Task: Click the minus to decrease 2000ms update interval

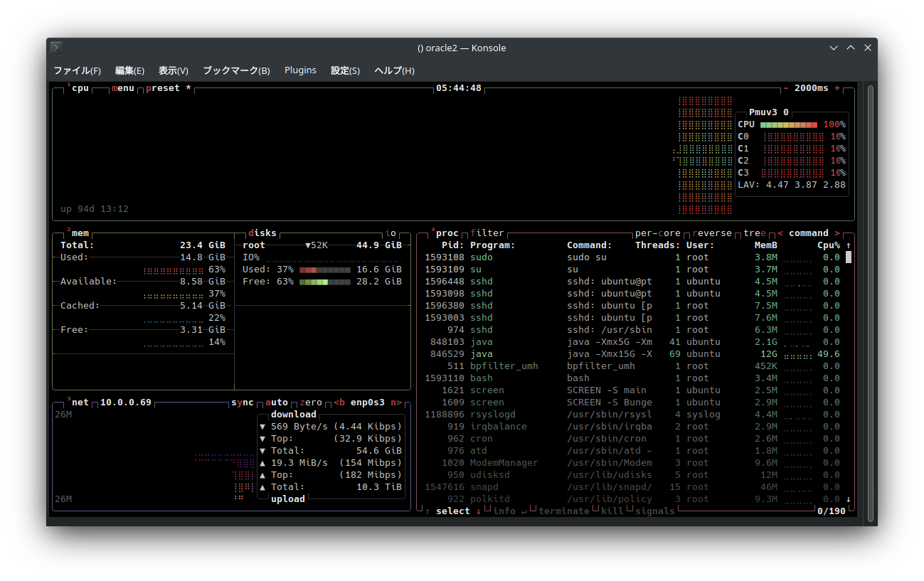Action: pyautogui.click(x=786, y=88)
